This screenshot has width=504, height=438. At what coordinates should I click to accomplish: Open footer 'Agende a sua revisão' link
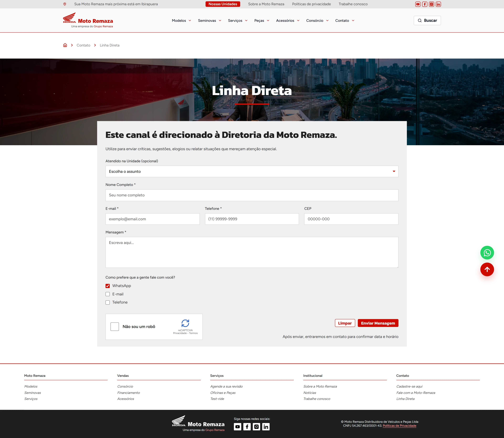pyautogui.click(x=226, y=386)
